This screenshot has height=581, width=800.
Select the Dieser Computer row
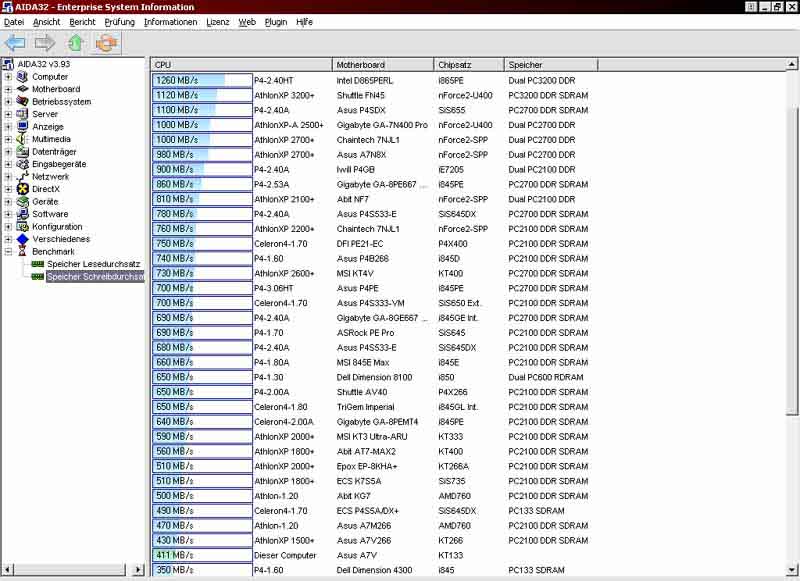point(374,555)
